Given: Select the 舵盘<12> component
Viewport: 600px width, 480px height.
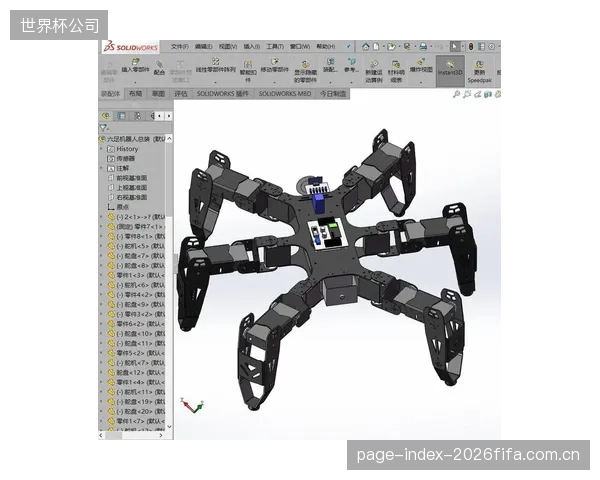Looking at the screenshot, I should pos(136,372).
